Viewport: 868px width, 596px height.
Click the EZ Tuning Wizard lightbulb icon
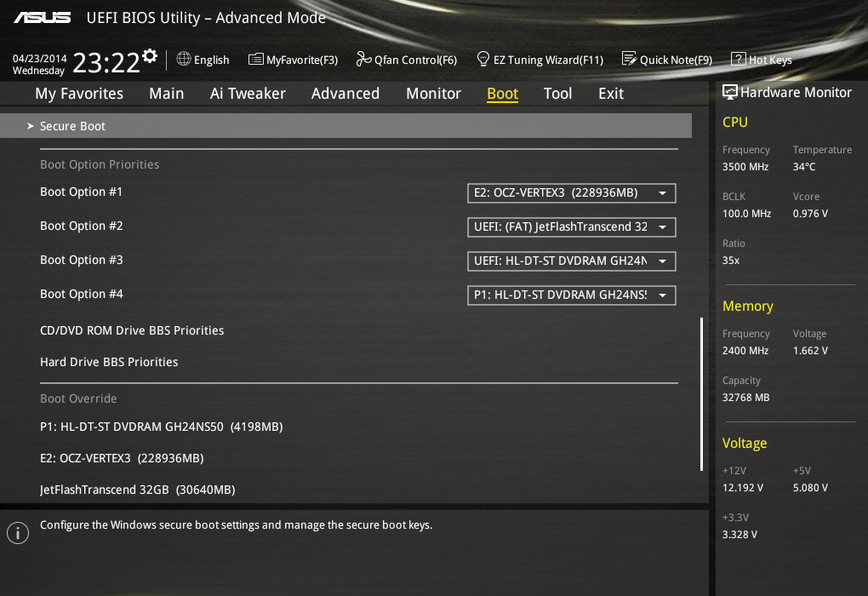[x=483, y=59]
